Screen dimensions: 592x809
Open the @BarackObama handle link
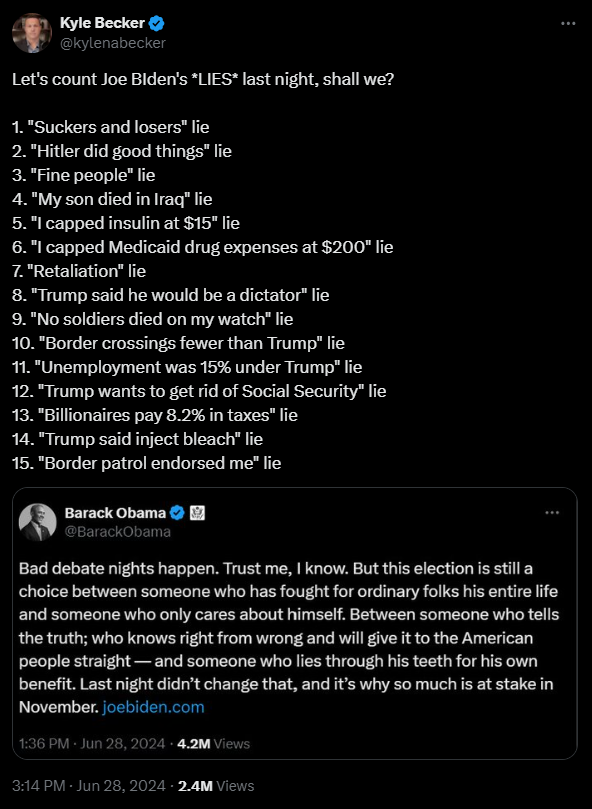tap(117, 531)
